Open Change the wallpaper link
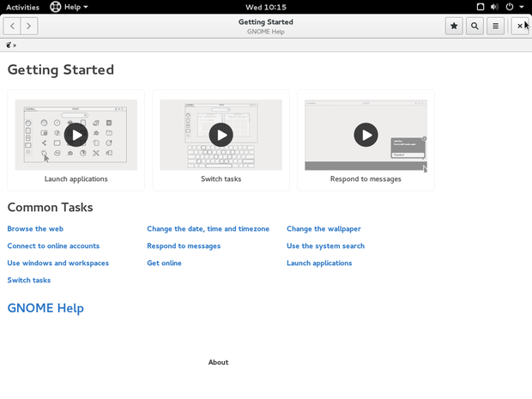Screen dimensions: 532x399 point(323,229)
